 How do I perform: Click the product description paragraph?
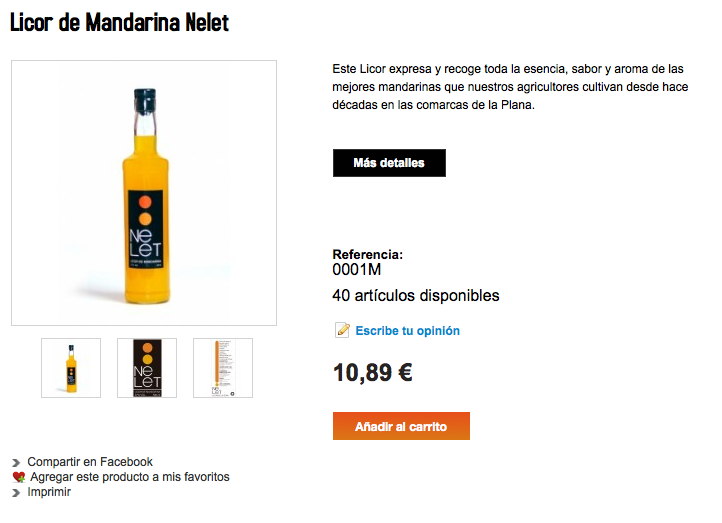(510, 87)
